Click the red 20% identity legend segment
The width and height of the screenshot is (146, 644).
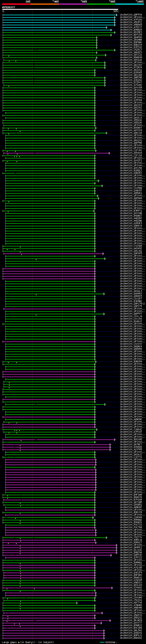pyautogui.click(x=16, y=4)
